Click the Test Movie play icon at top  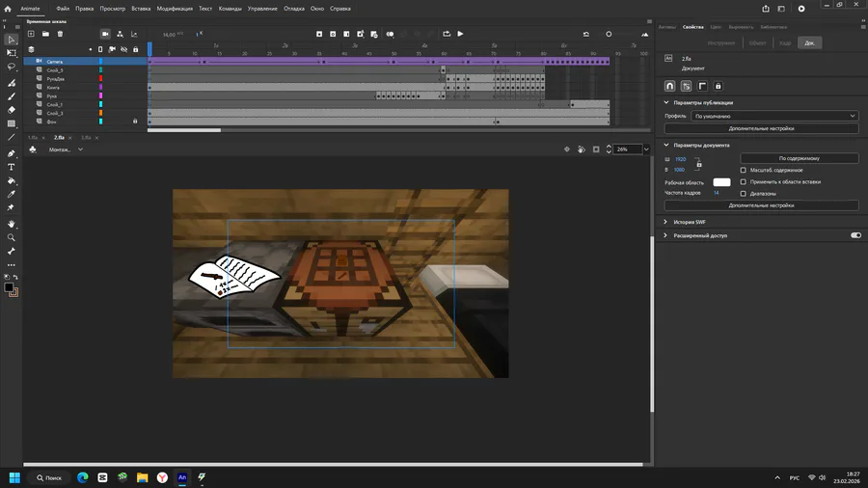(801, 9)
